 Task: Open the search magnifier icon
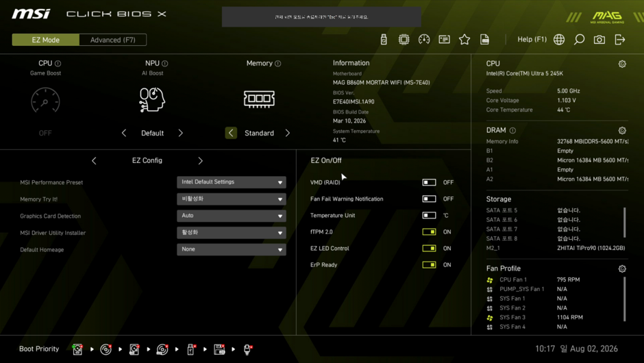coord(579,40)
